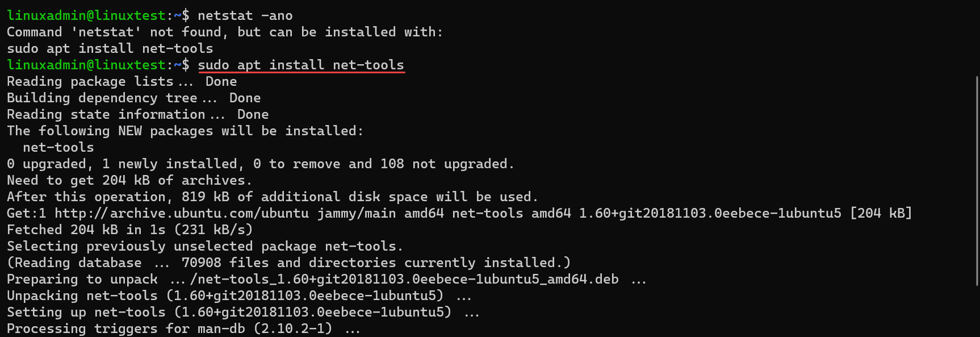Click the first linuxadmin@linuxtest prompt

click(x=86, y=16)
